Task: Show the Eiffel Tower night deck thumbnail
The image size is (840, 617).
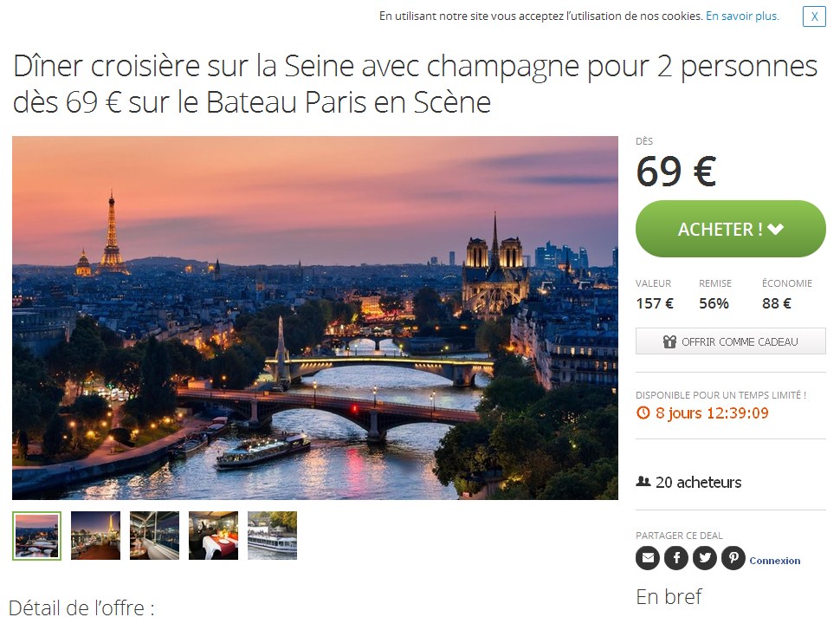Action: pos(95,536)
